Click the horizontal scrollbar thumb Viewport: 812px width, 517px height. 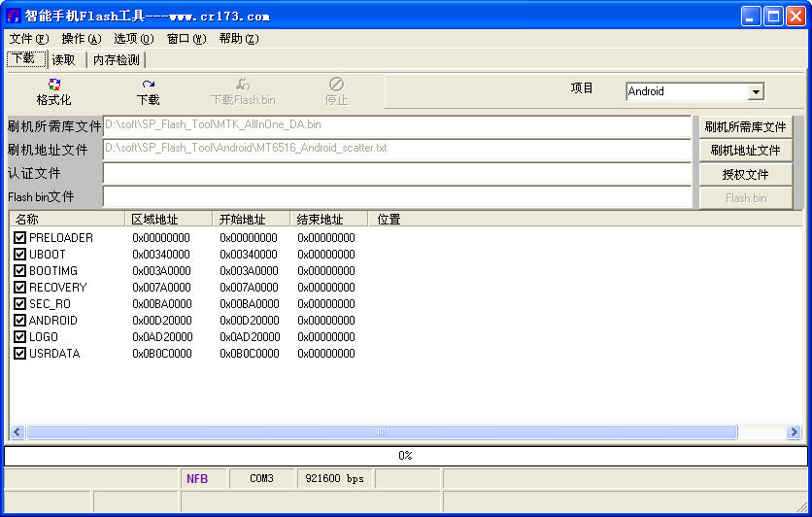382,432
